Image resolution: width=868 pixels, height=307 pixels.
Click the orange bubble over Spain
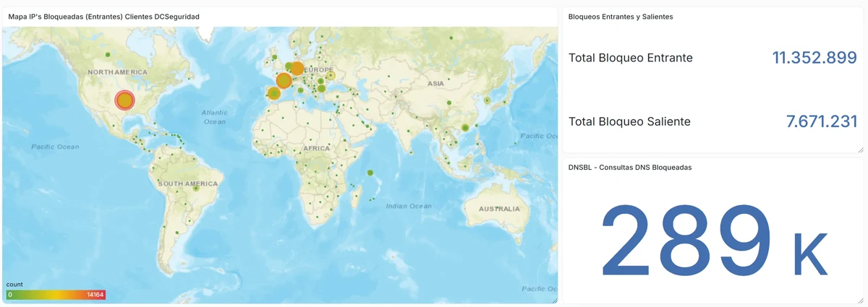(273, 93)
